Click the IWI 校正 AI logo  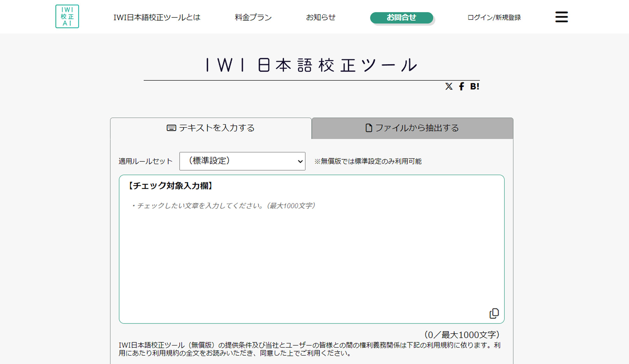tap(67, 16)
